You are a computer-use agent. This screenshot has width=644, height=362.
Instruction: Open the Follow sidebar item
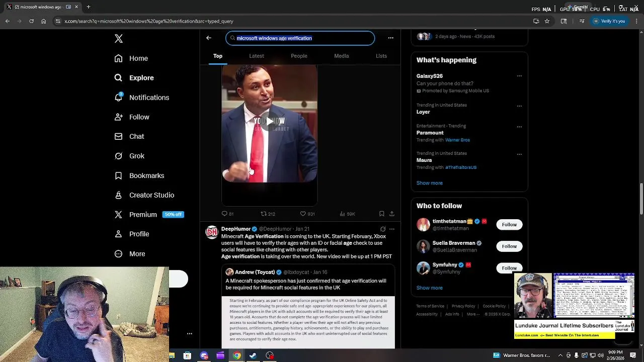coord(132,117)
